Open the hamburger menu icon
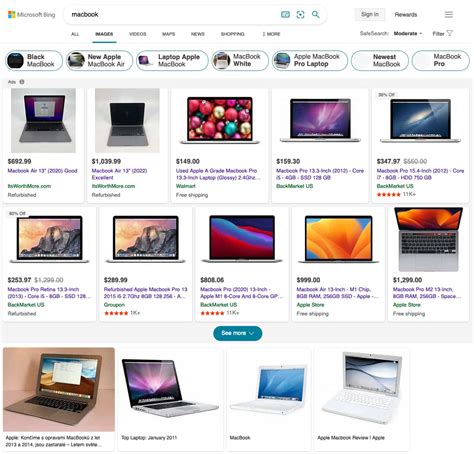Image resolution: width=474 pixels, height=454 pixels. [449, 14]
